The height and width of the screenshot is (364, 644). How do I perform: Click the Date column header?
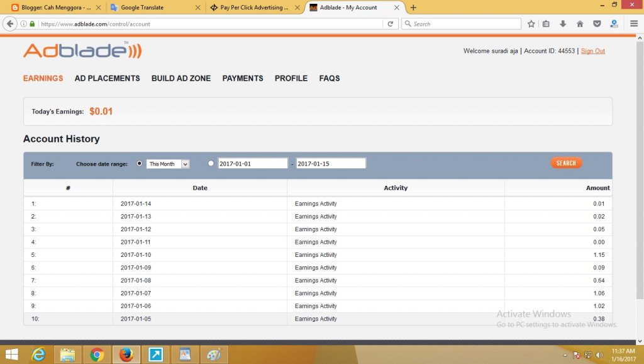coord(200,188)
